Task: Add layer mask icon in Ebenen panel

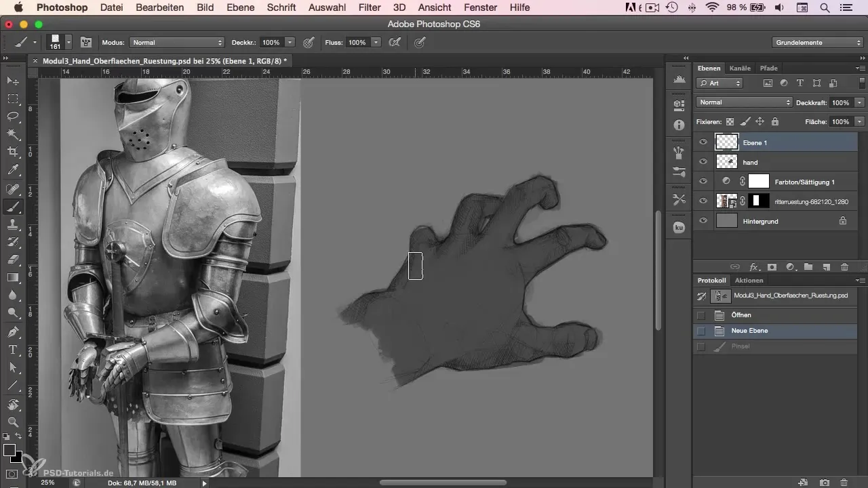Action: click(x=772, y=267)
